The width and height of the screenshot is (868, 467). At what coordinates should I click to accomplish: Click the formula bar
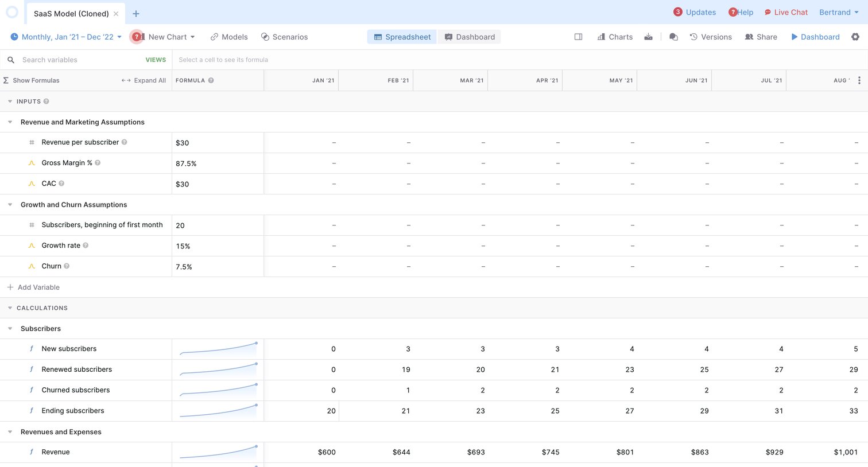(520, 60)
